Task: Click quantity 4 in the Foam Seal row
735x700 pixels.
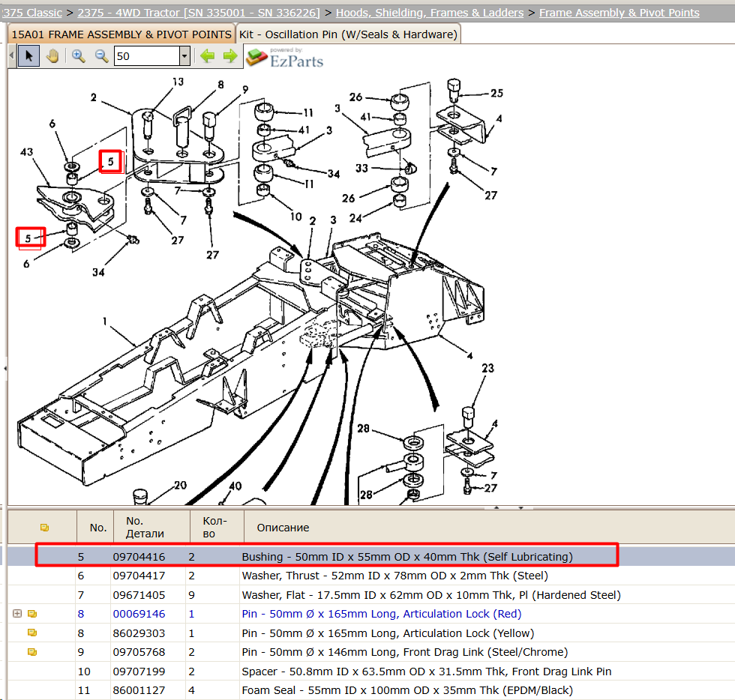Action: [192, 690]
